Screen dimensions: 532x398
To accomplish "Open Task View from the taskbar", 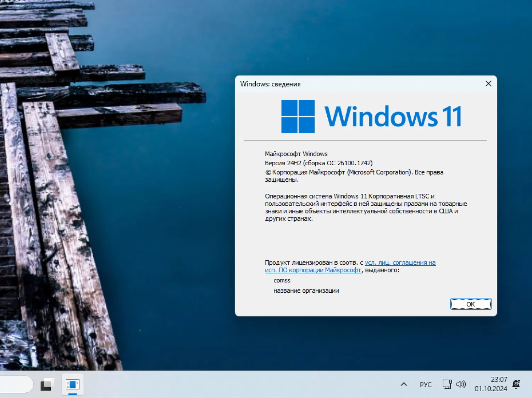I will (x=46, y=385).
